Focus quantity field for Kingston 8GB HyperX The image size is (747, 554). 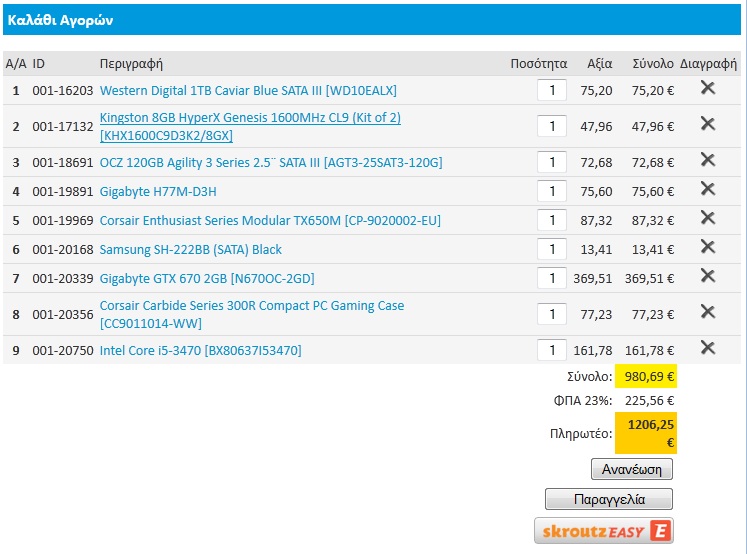tap(552, 126)
